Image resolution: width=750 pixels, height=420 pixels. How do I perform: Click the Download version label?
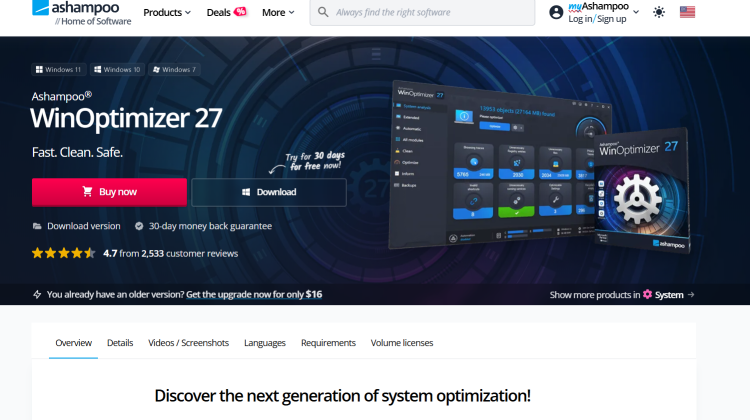point(84,226)
